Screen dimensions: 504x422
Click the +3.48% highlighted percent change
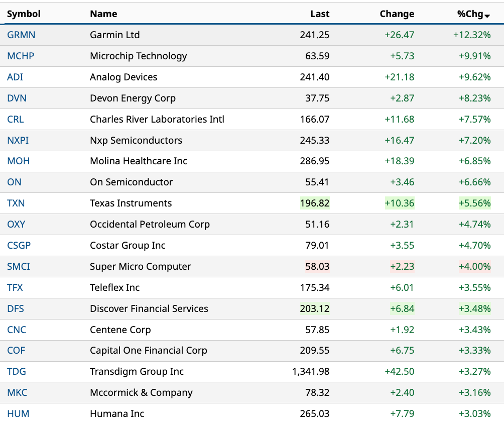[475, 309]
